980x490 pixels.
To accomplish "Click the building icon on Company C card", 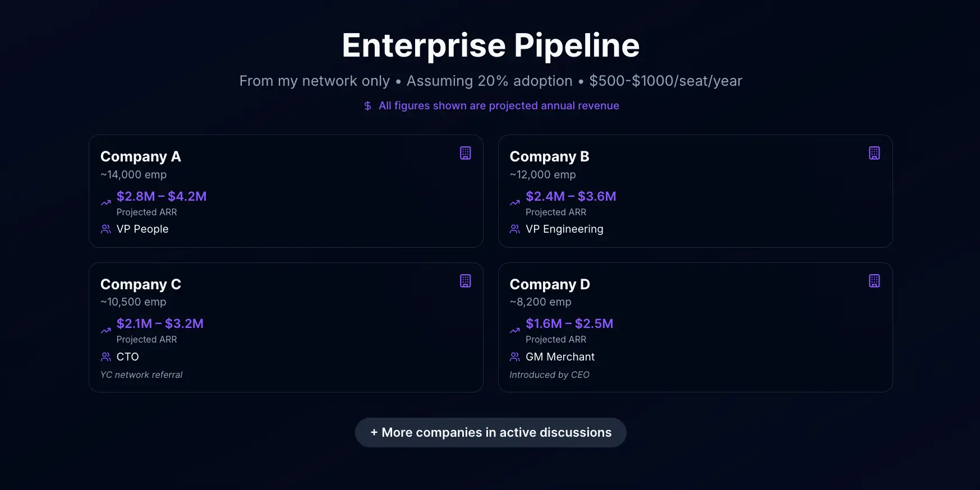I will [x=466, y=280].
